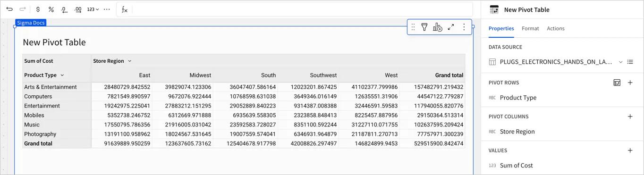Increase decimal places
Viewport: 644px width, 175px height.
tap(78, 9)
